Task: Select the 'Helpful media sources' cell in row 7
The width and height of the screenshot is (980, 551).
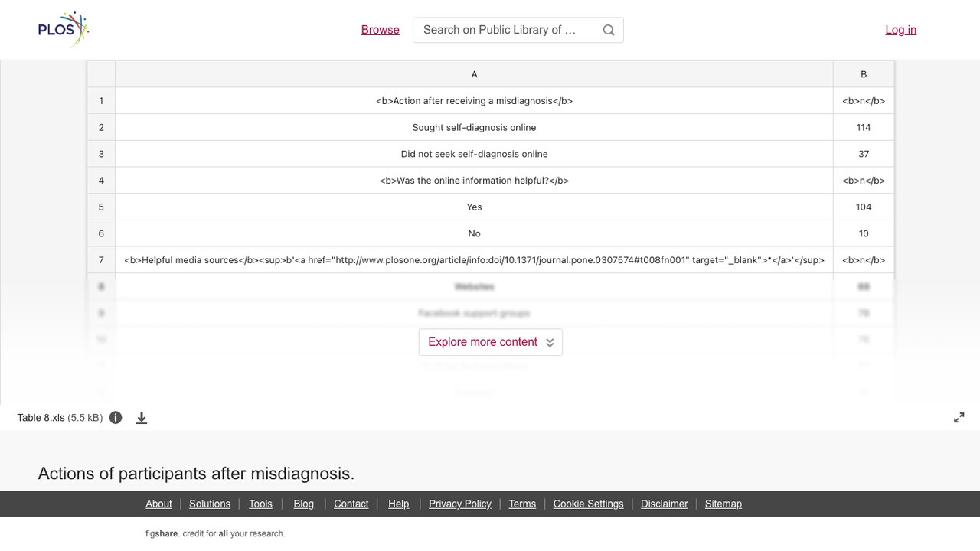Action: [x=474, y=260]
